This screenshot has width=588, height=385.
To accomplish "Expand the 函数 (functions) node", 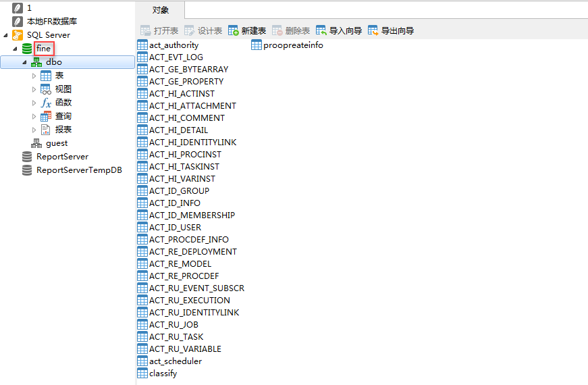I will click(34, 103).
